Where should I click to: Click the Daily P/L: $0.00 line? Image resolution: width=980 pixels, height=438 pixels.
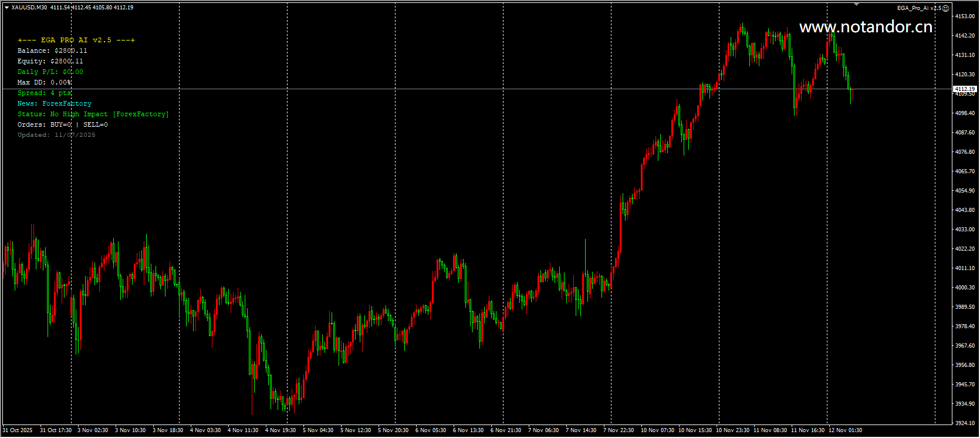point(50,72)
